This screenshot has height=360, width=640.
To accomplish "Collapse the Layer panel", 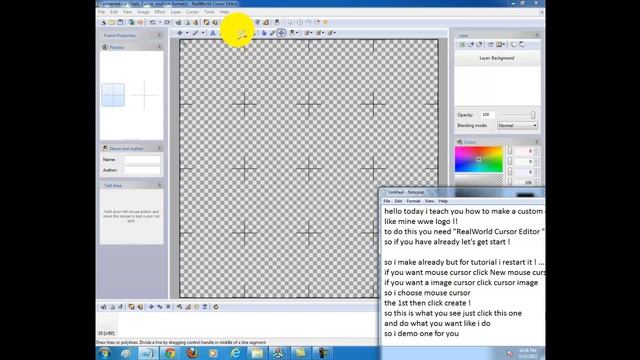I will click(x=537, y=36).
